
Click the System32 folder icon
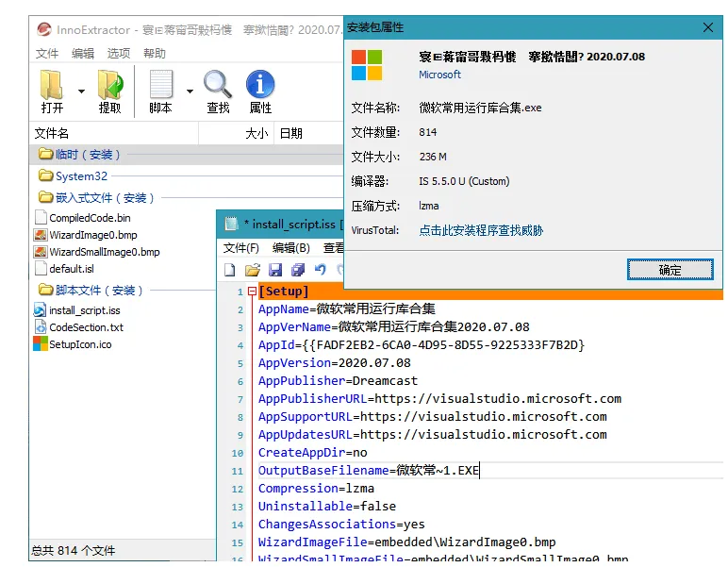click(x=45, y=175)
